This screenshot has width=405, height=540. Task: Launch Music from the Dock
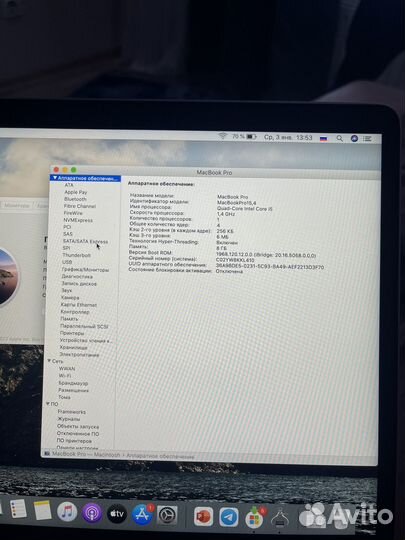tap(67, 511)
